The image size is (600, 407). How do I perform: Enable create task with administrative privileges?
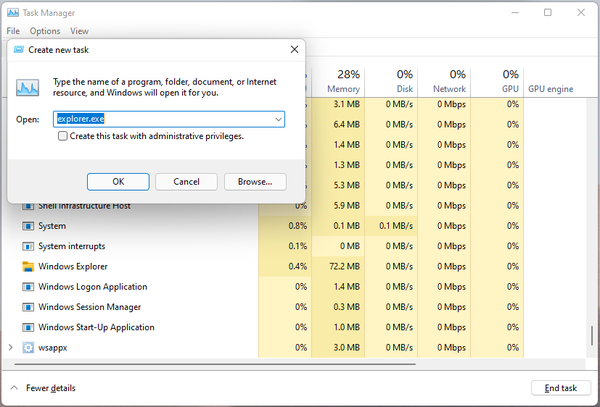[x=63, y=136]
